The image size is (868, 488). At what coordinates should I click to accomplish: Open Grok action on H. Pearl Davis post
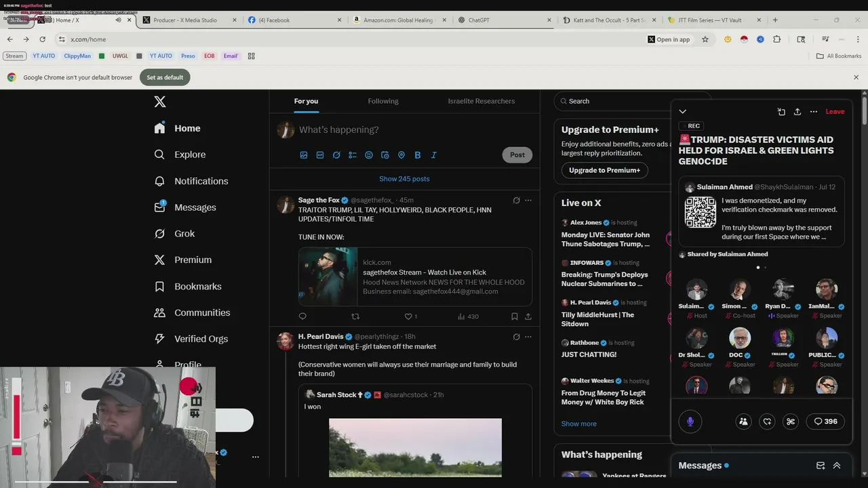(x=516, y=337)
